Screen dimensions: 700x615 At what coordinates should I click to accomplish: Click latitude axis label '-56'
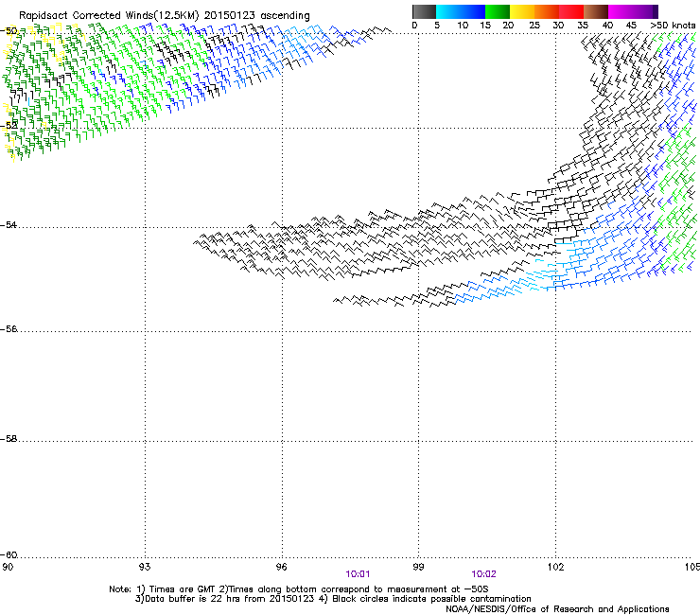click(x=9, y=328)
